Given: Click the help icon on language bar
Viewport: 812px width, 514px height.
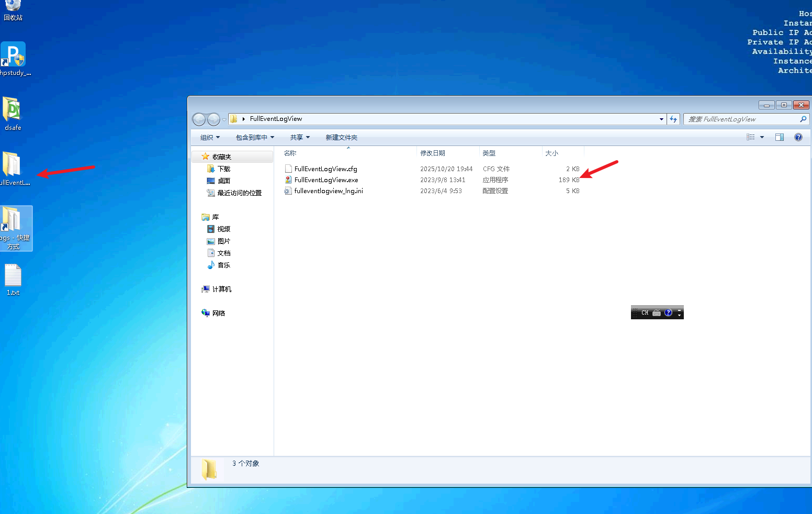Looking at the screenshot, I should 668,313.
